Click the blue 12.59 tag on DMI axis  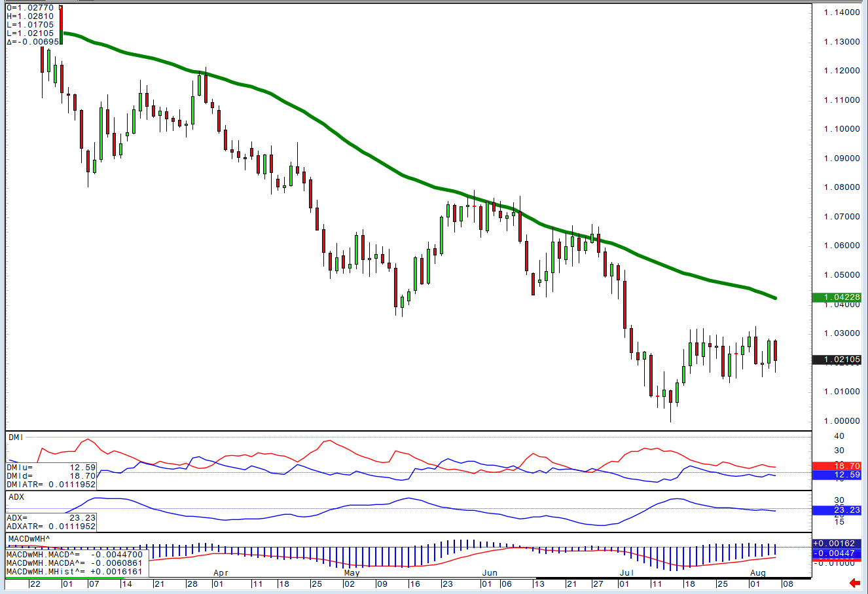837,475
